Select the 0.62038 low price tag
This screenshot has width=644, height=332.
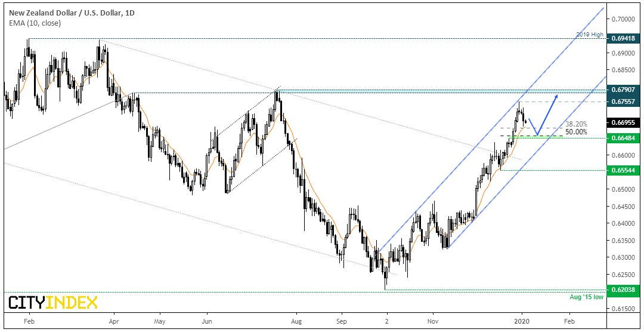[624, 290]
